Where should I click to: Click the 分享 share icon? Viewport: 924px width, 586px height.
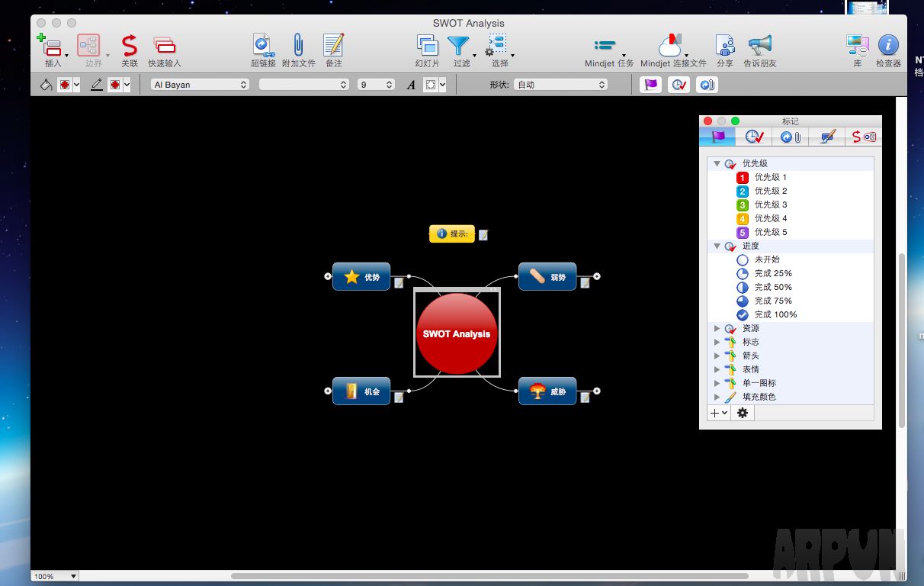(x=723, y=47)
